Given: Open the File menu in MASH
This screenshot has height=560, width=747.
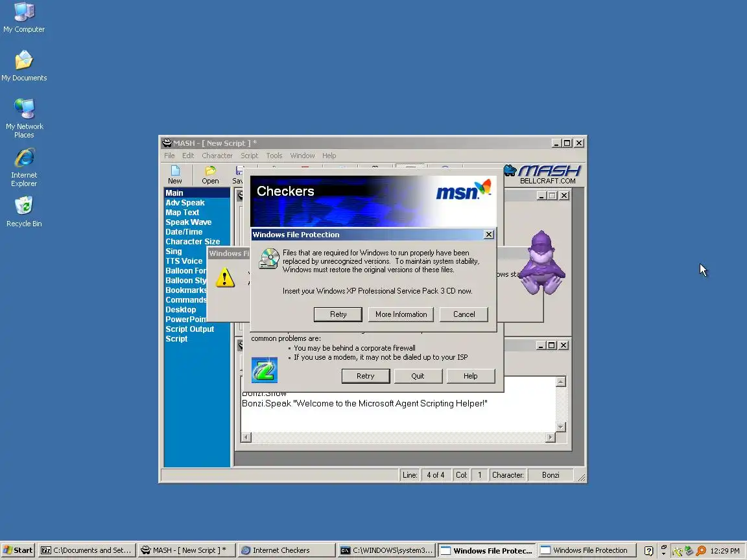Looking at the screenshot, I should click(x=169, y=156).
